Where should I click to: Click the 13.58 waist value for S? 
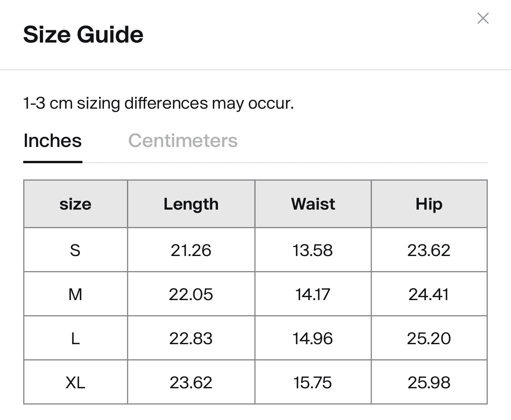[x=313, y=250]
